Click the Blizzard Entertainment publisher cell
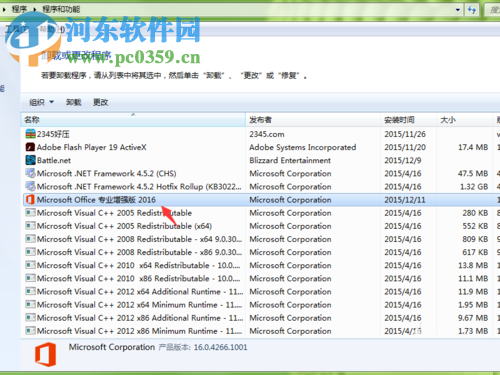 290,160
